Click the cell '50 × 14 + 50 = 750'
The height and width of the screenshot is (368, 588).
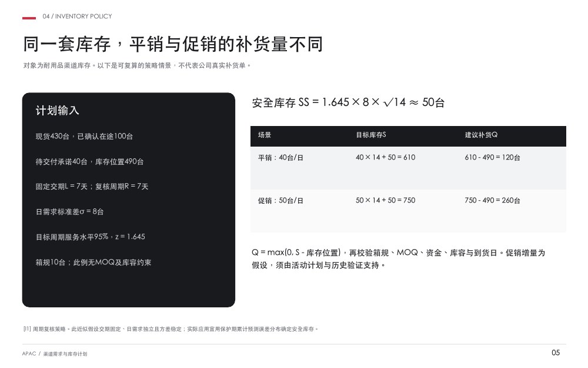[386, 200]
